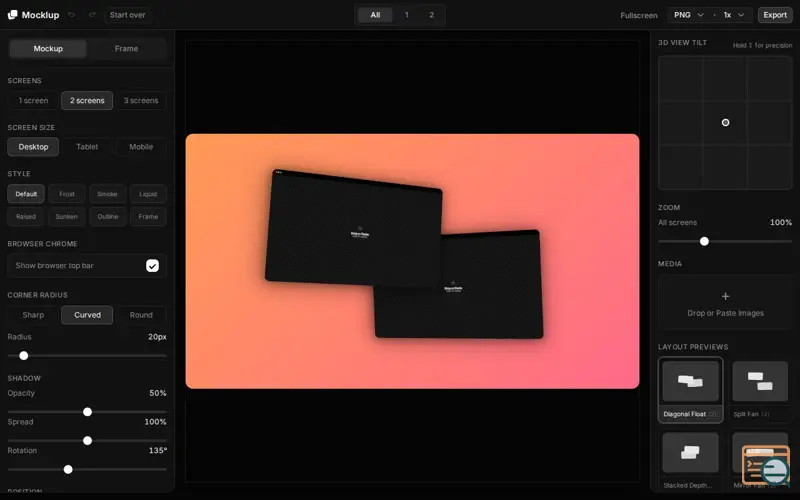Click Drop or Paste Images area
Screen dimensions: 800x500
point(725,302)
